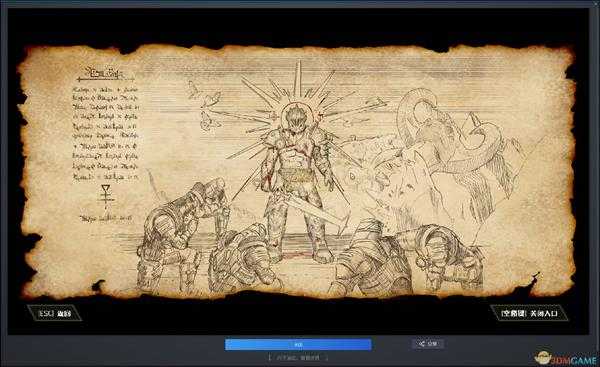Click the bracketed text below the blue button
This screenshot has height=367, width=600.
click(298, 358)
